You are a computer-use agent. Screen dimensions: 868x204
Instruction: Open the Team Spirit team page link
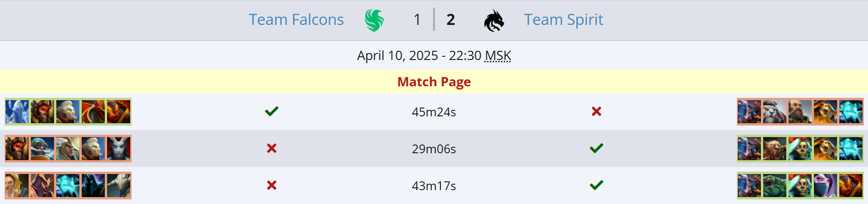click(x=563, y=20)
